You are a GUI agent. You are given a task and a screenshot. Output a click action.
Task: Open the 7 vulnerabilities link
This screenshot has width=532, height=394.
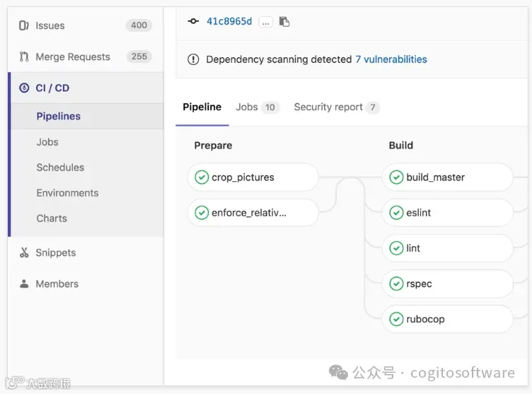(x=391, y=59)
